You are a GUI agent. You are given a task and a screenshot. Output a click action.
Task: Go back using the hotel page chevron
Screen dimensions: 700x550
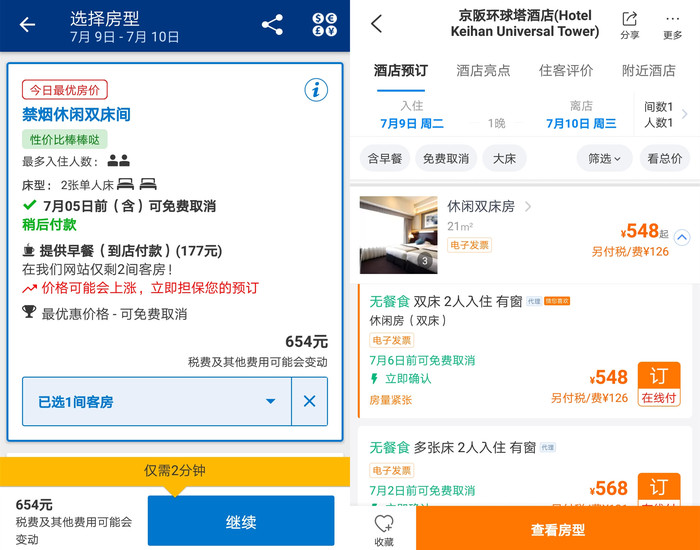[x=376, y=23]
